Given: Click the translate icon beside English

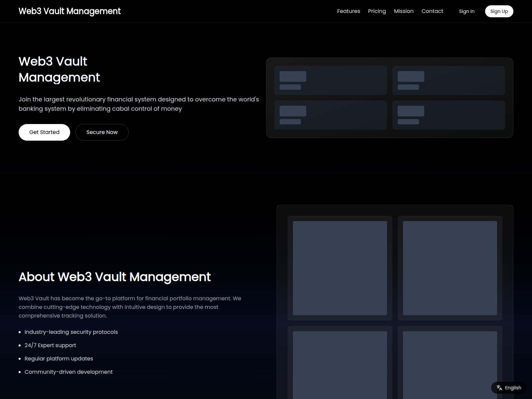Looking at the screenshot, I should 499,388.
